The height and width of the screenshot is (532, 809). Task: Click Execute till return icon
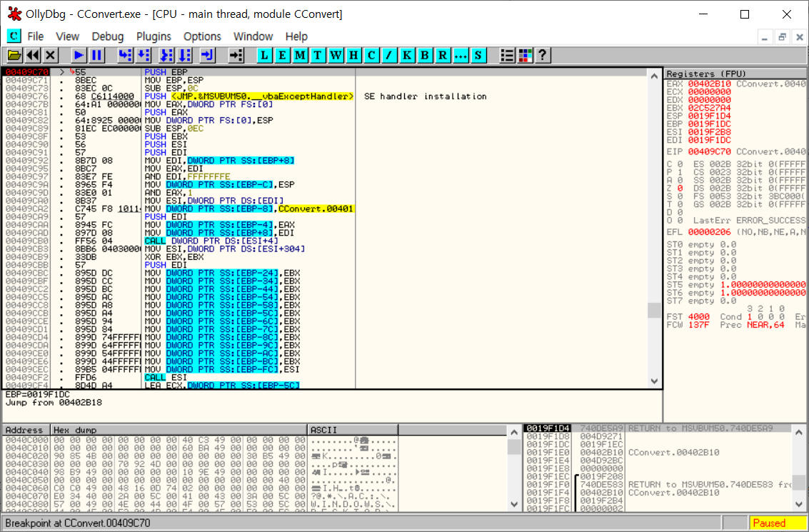click(x=207, y=55)
